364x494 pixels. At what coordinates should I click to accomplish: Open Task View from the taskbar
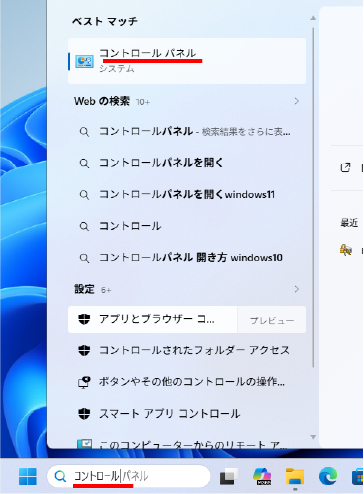[229, 476]
